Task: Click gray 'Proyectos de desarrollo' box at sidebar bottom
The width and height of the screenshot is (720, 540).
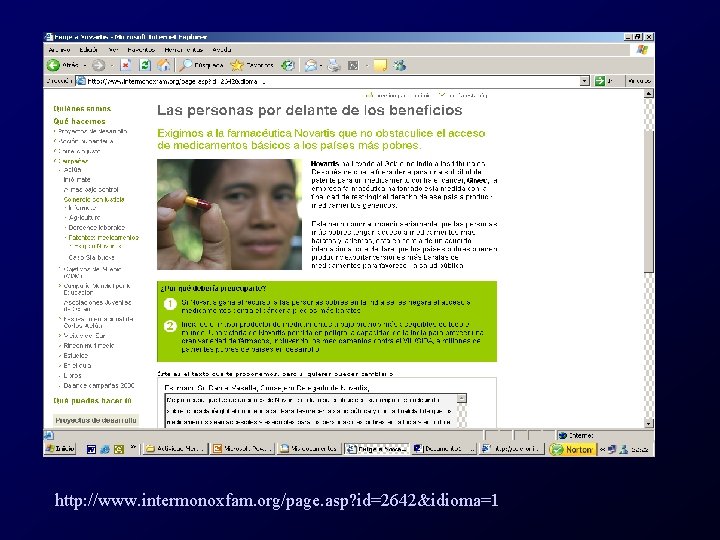Action: [96, 420]
